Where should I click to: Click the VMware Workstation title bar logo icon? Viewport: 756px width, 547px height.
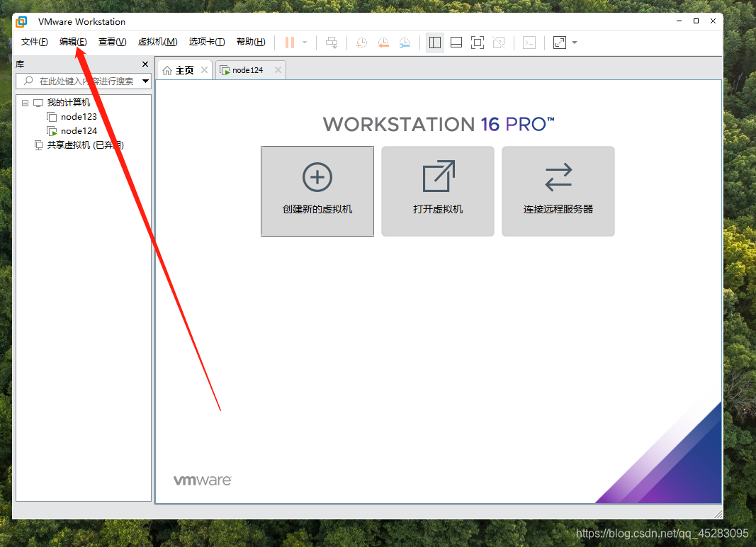coord(22,22)
